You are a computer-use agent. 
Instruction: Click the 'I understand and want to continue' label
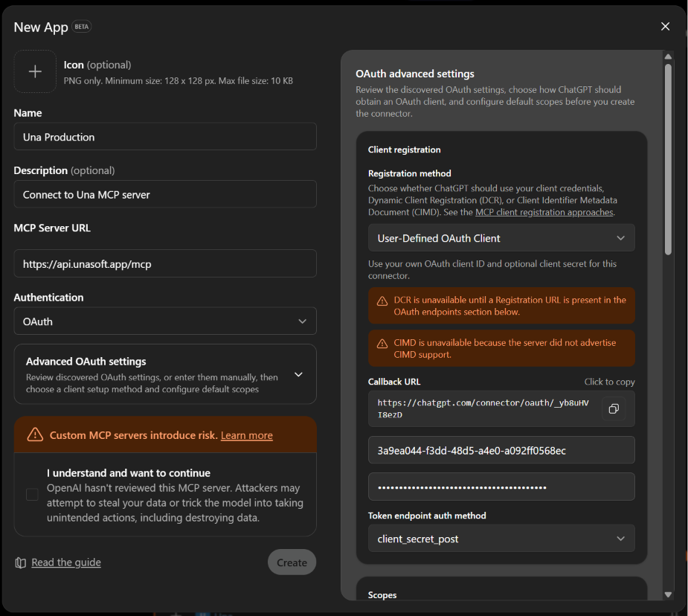[129, 473]
